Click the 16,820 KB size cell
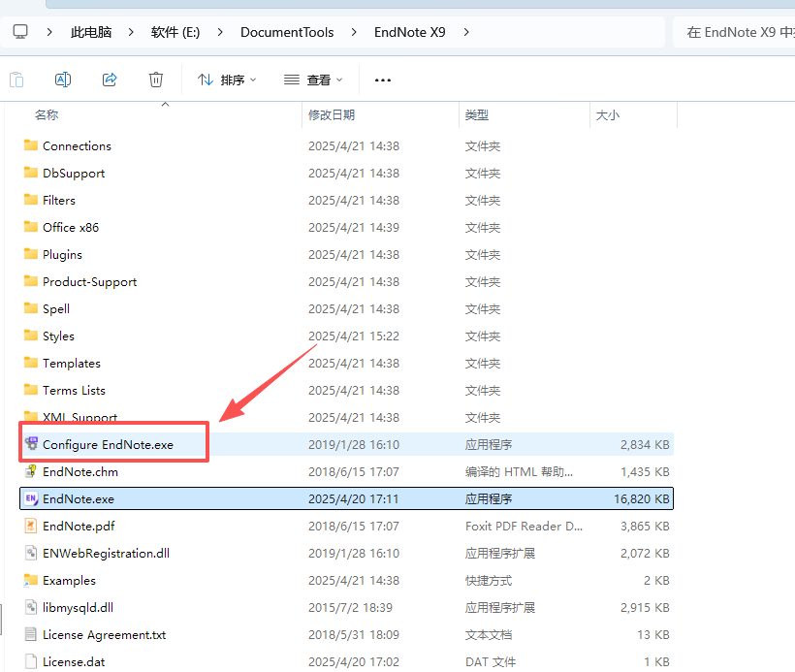This screenshot has width=795, height=672. pyautogui.click(x=642, y=499)
